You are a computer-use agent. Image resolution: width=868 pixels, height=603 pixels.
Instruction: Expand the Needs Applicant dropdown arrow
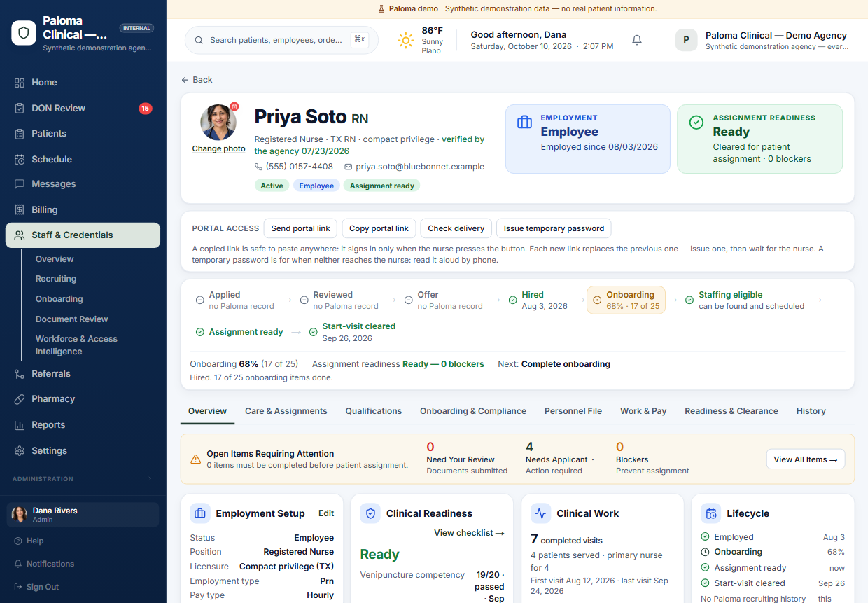click(593, 460)
